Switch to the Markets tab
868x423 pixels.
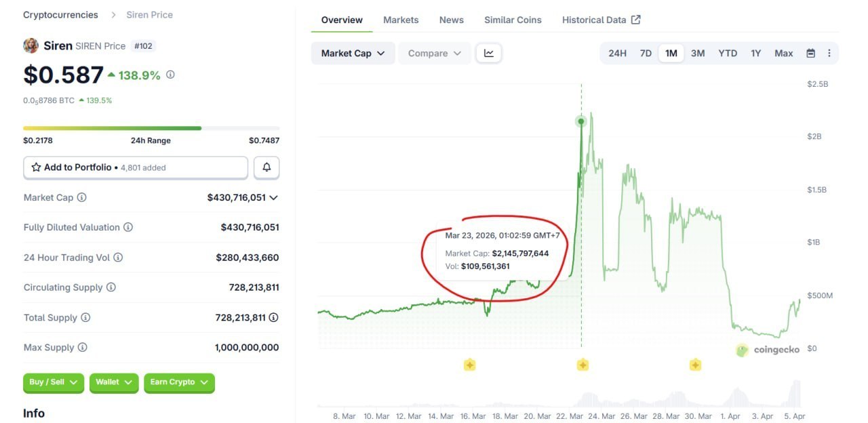pyautogui.click(x=401, y=20)
